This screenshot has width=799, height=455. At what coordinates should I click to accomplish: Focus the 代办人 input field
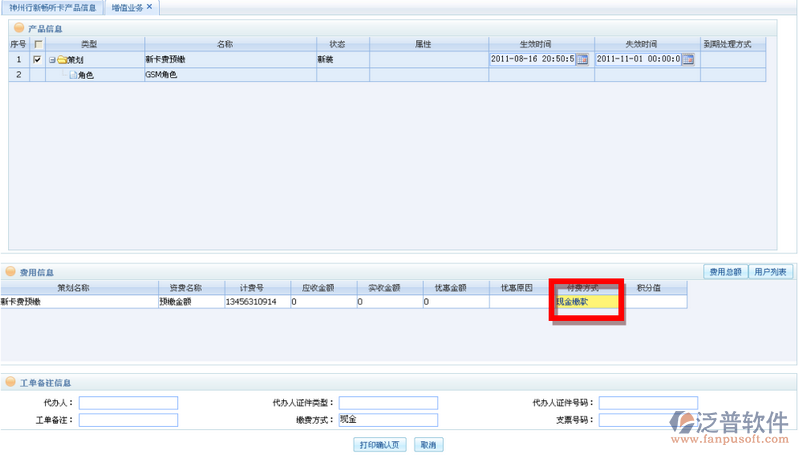128,403
